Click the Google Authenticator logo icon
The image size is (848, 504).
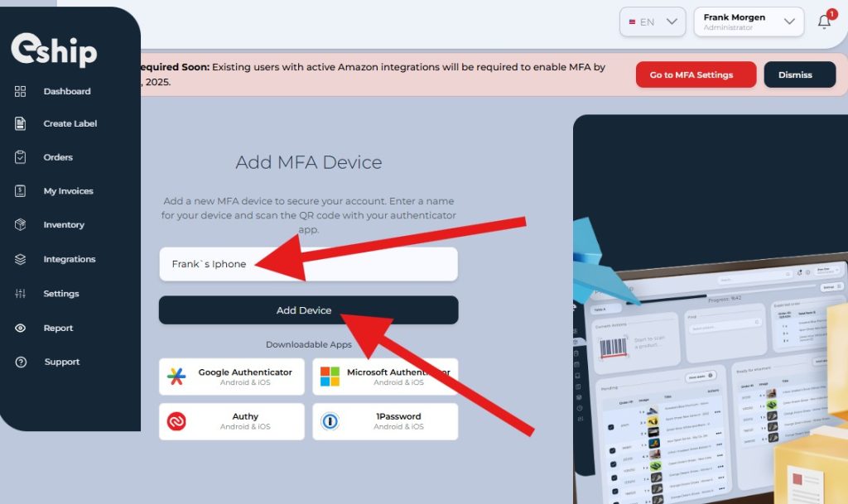pyautogui.click(x=176, y=377)
